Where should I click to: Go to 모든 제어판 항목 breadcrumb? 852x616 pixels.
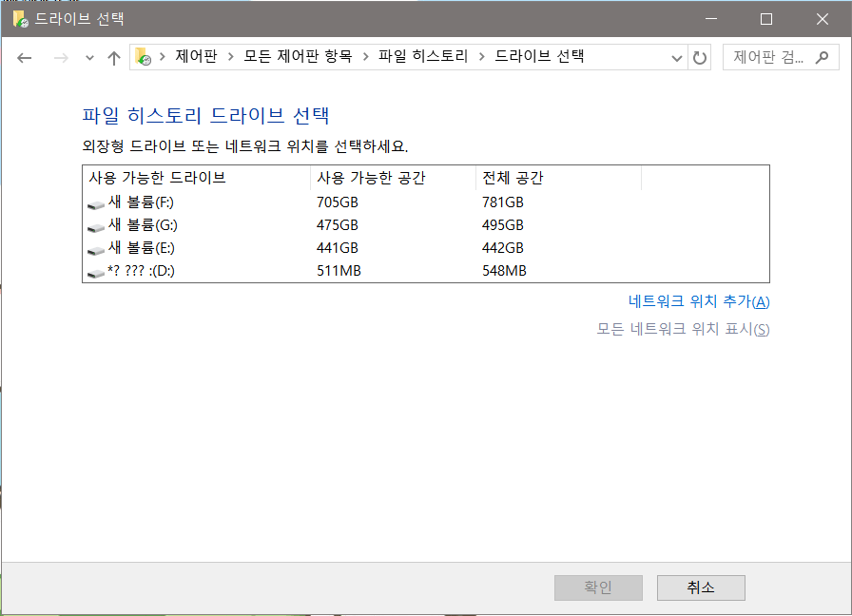point(298,57)
